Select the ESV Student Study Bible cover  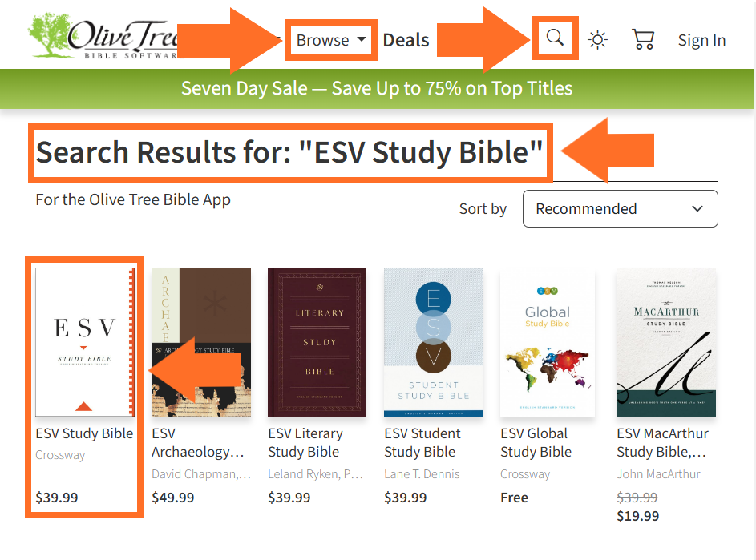coord(434,342)
